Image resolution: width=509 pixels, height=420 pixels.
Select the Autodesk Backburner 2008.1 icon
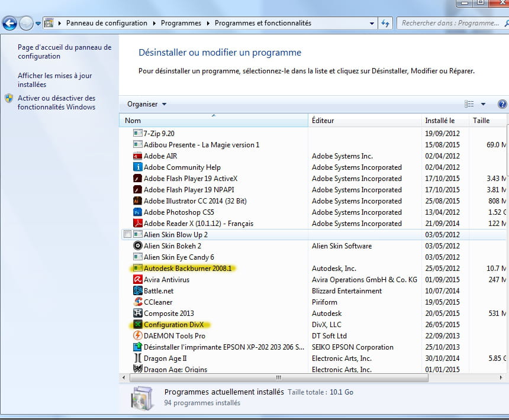coord(138,268)
